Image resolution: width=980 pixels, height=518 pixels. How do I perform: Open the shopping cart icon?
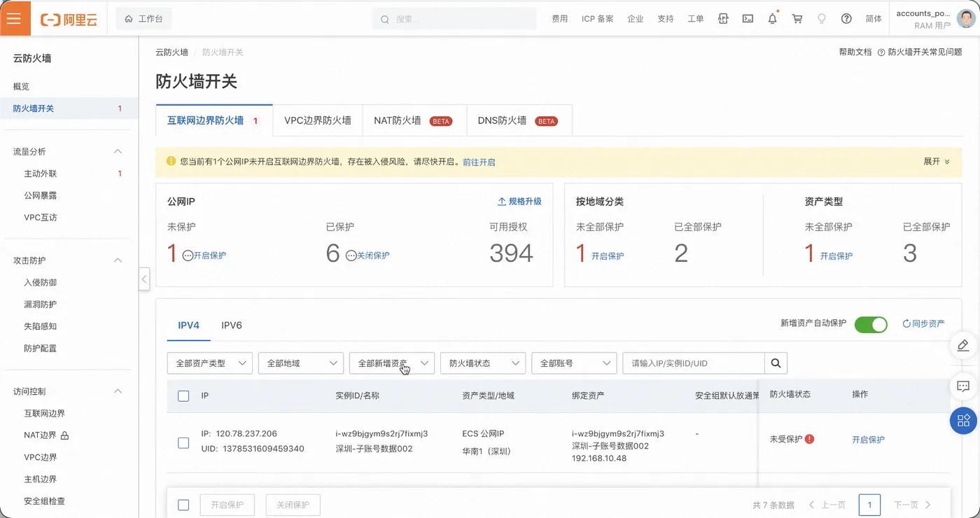click(x=797, y=19)
